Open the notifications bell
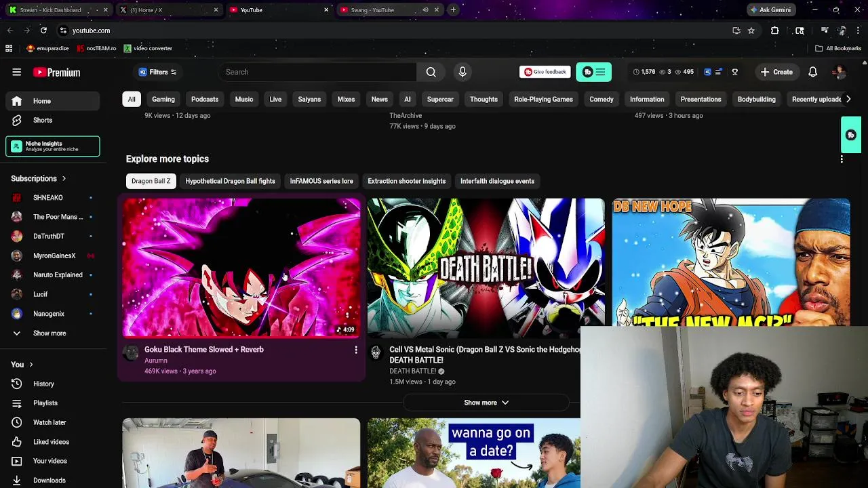Viewport: 868px width, 488px height. point(812,72)
